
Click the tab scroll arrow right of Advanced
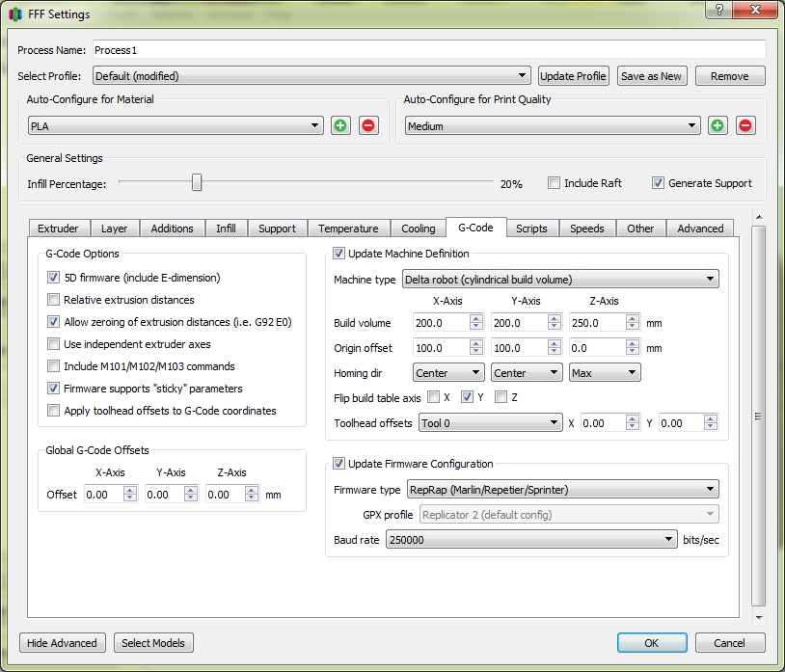[x=758, y=217]
